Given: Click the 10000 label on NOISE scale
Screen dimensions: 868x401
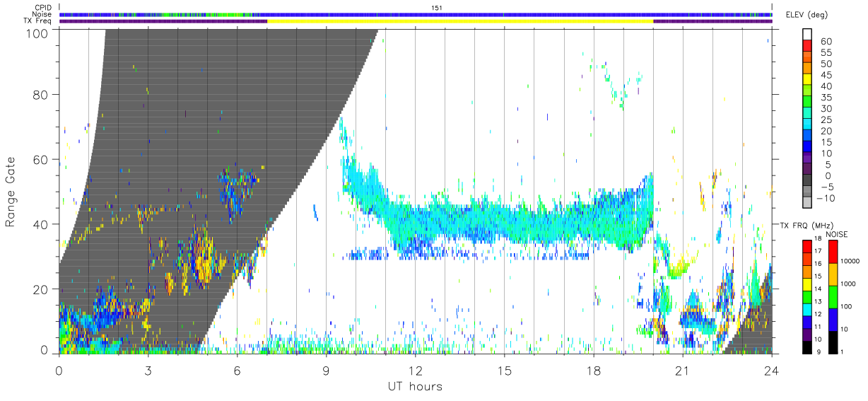Looking at the screenshot, I should pyautogui.click(x=850, y=262).
